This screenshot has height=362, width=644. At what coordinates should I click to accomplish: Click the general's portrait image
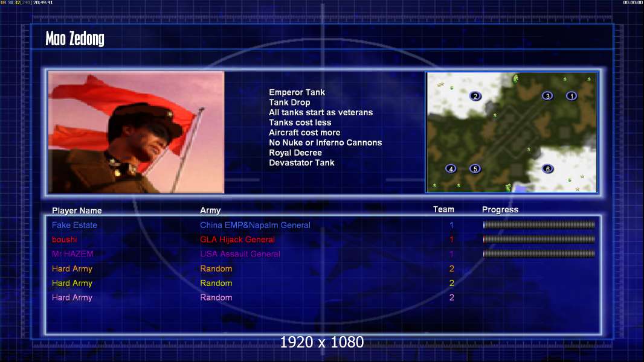137,132
